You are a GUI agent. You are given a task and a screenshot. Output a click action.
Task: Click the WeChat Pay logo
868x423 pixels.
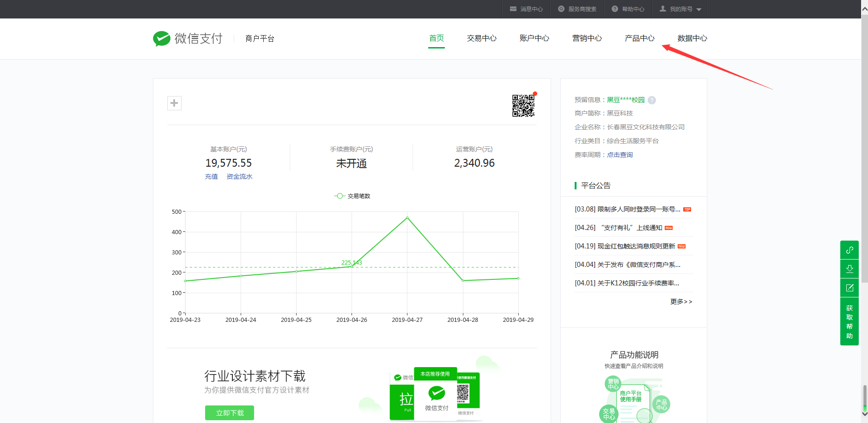[x=188, y=38]
